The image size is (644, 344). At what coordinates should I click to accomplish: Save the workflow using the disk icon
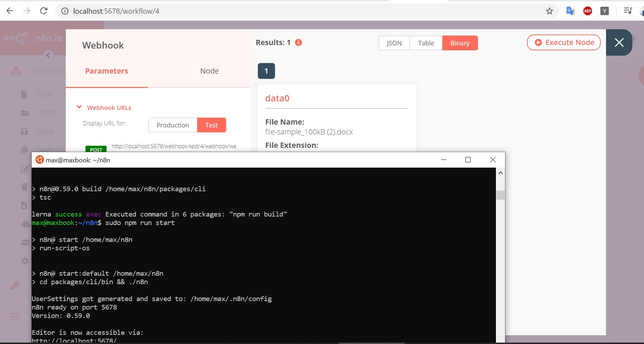click(x=24, y=131)
